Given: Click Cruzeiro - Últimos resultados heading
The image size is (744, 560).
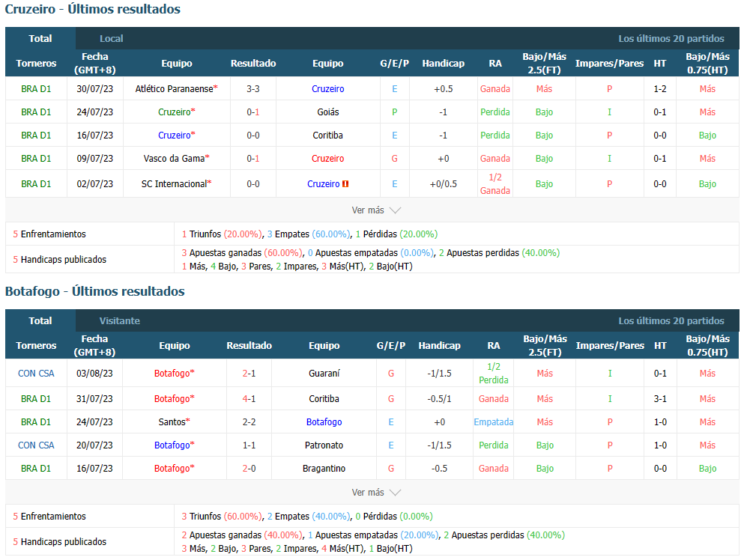Looking at the screenshot, I should point(92,9).
